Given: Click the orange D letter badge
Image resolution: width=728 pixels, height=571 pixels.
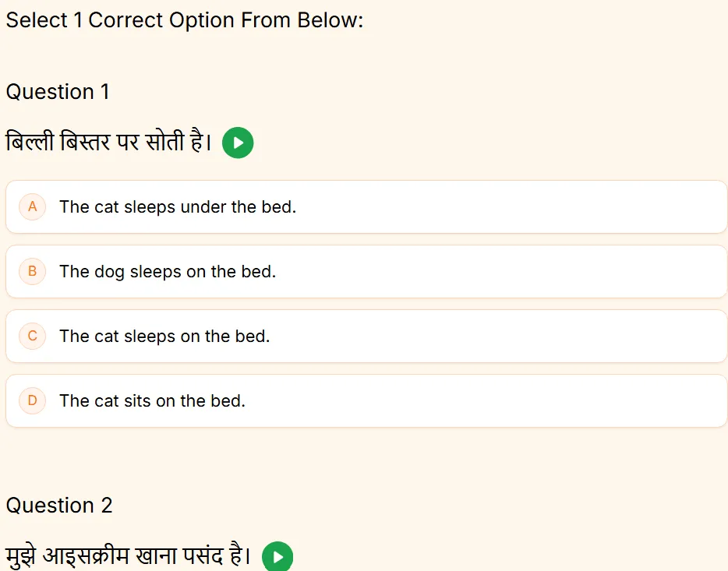Looking at the screenshot, I should [33, 401].
